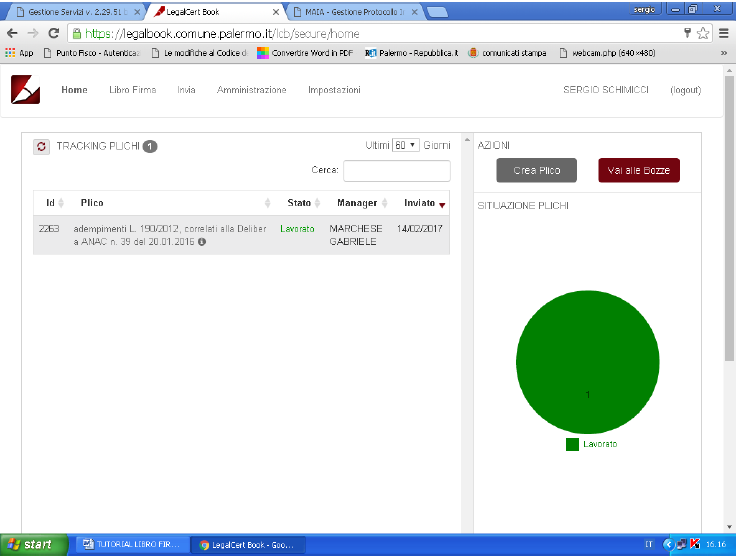Click MARCHESE GABRIELE manager cell

356,235
